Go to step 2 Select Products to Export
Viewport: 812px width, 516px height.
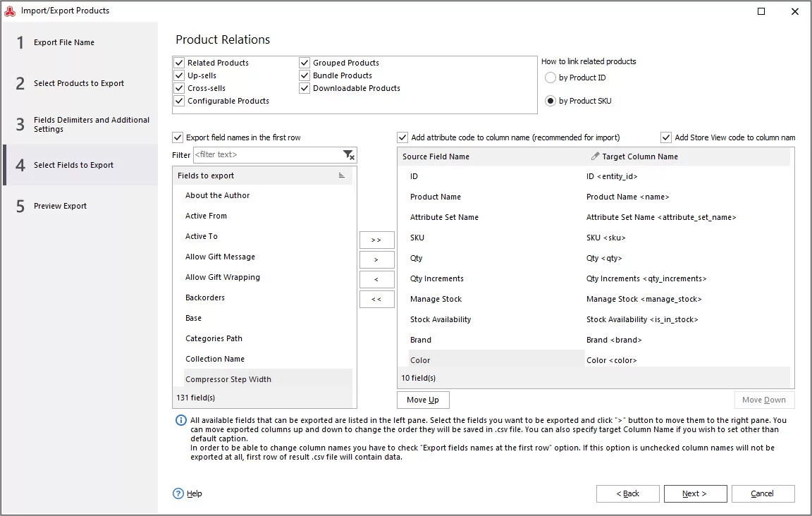(x=80, y=83)
